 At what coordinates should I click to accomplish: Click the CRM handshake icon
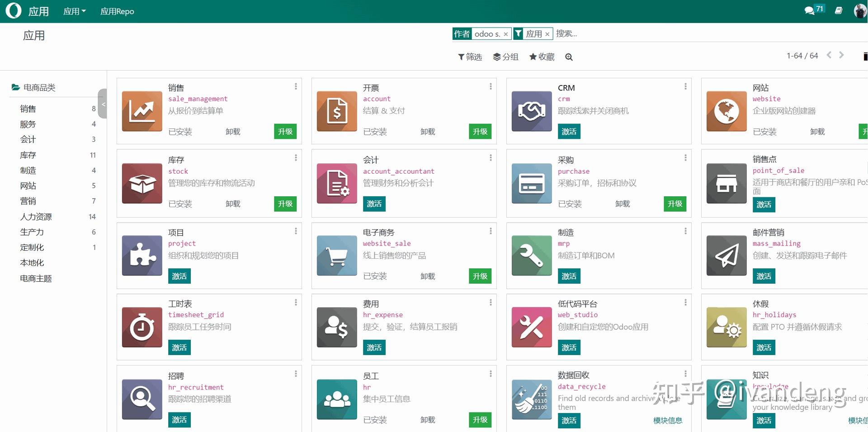tap(531, 111)
